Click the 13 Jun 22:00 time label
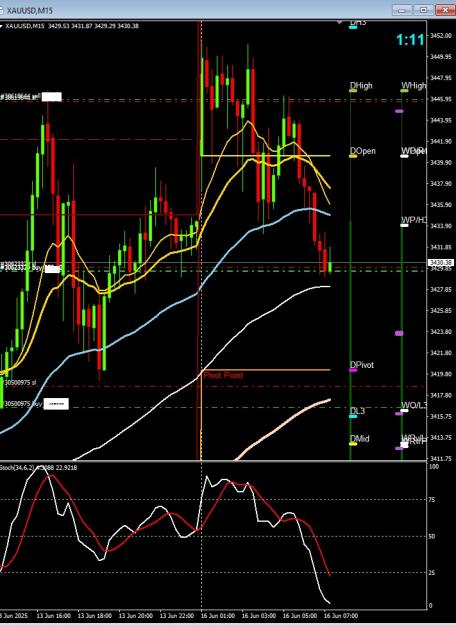 pos(177,616)
